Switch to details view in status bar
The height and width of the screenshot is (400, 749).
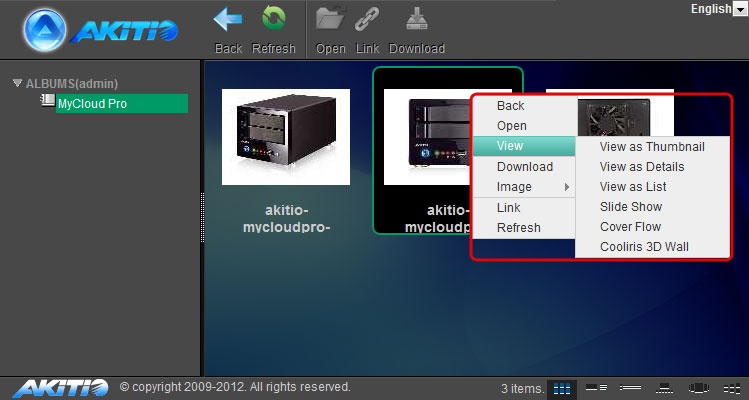pyautogui.click(x=596, y=387)
